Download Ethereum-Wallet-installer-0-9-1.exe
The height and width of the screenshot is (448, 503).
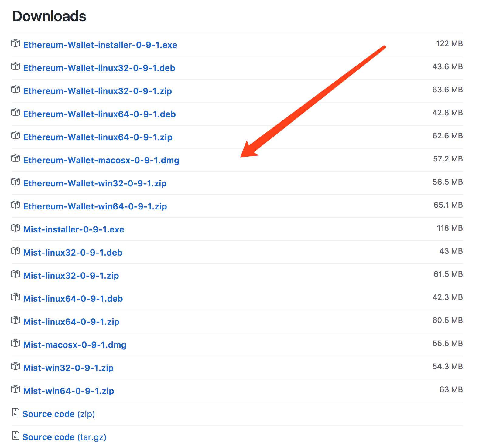coord(100,45)
